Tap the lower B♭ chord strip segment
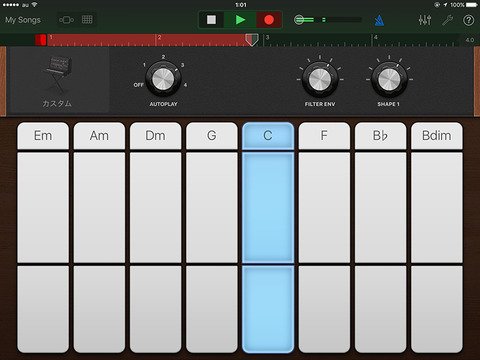The image size is (480, 360). 380,309
